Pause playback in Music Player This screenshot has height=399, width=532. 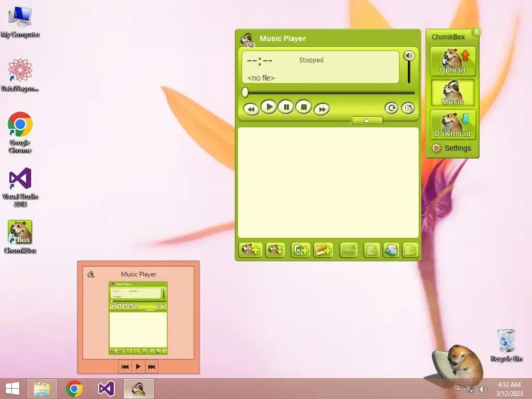pyautogui.click(x=286, y=107)
